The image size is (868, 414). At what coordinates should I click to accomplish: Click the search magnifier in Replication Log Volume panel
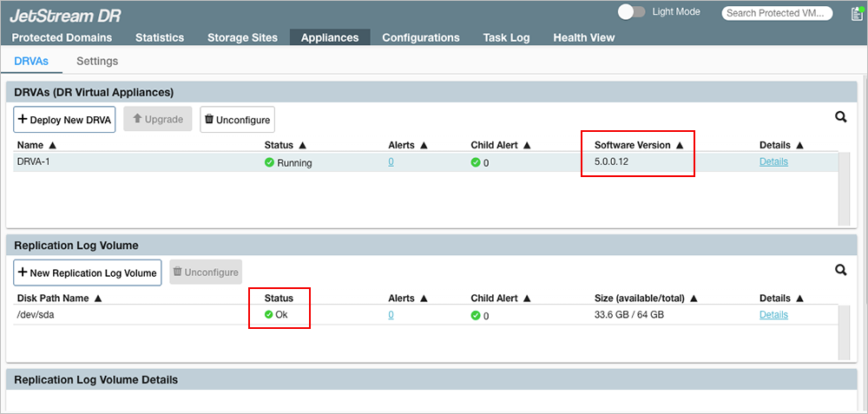point(840,270)
